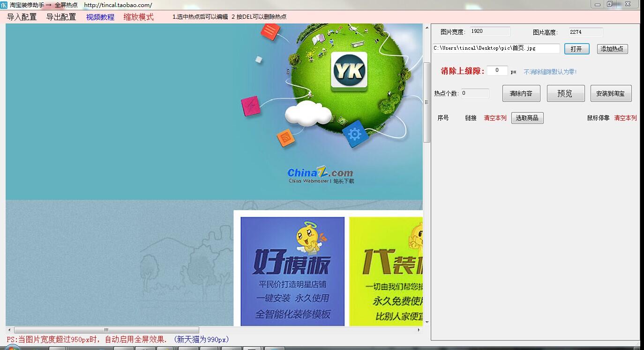Image resolution: width=644 pixels, height=350 pixels.
Task: Focus the 图片高度 field showing 2274
Action: (x=586, y=32)
